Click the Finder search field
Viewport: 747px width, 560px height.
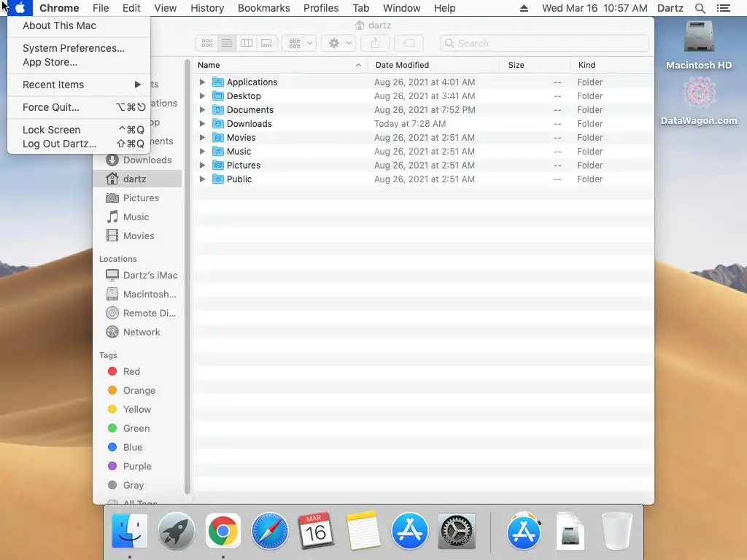tap(544, 43)
